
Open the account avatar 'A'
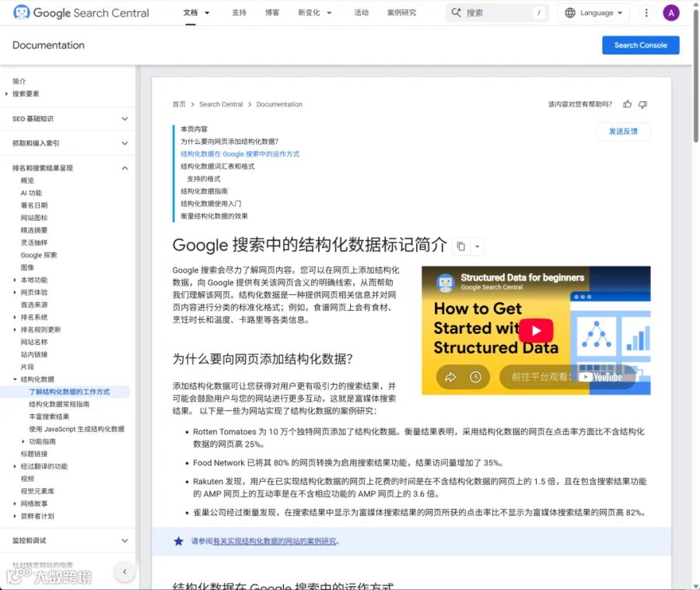670,12
